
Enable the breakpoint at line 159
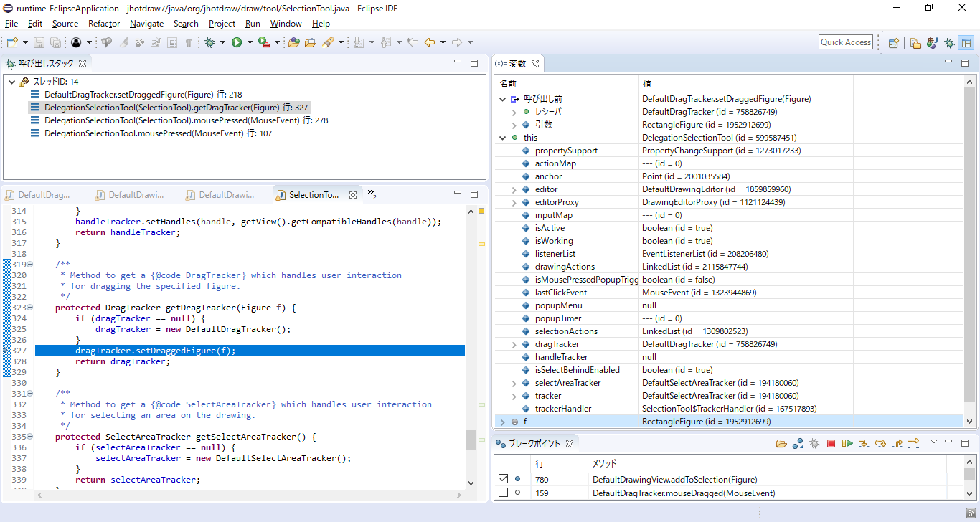[503, 493]
